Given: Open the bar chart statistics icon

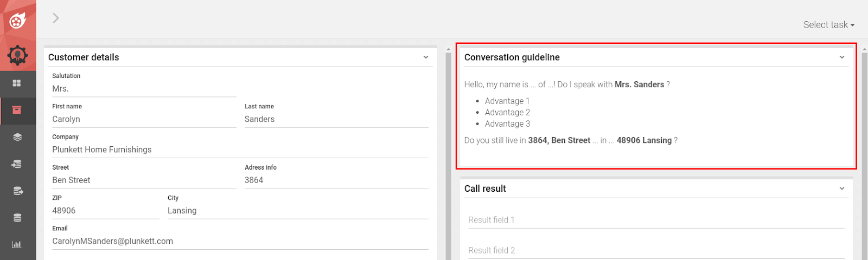Looking at the screenshot, I should [x=17, y=244].
